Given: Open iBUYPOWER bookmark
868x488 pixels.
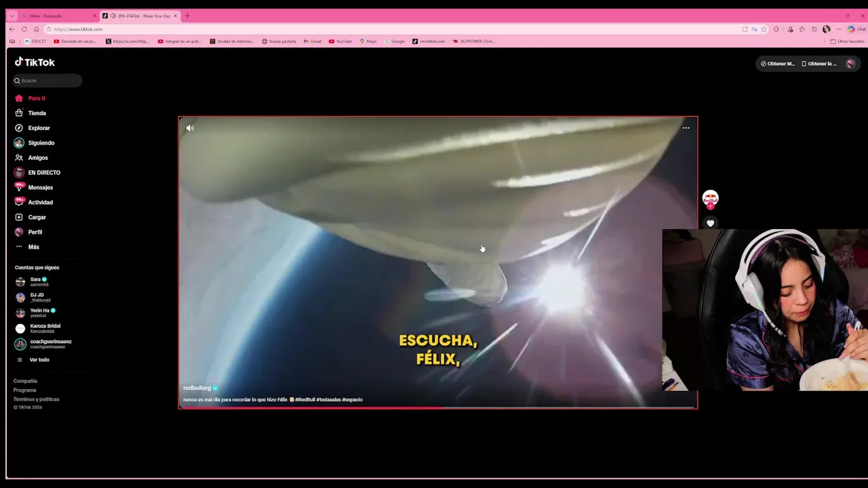Looking at the screenshot, I should 474,41.
